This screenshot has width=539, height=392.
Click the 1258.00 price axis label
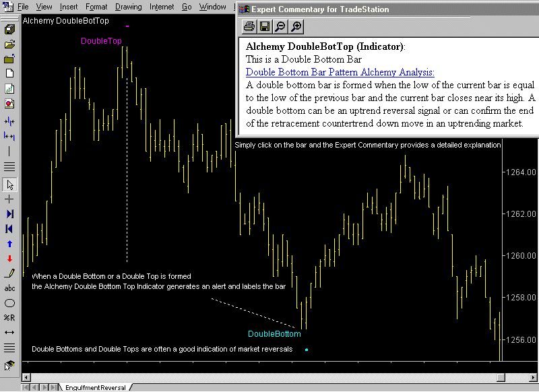(521, 298)
